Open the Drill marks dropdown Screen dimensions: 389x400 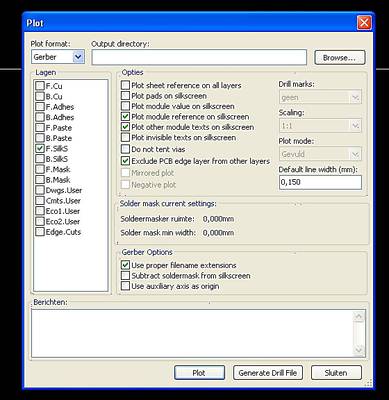[x=320, y=98]
